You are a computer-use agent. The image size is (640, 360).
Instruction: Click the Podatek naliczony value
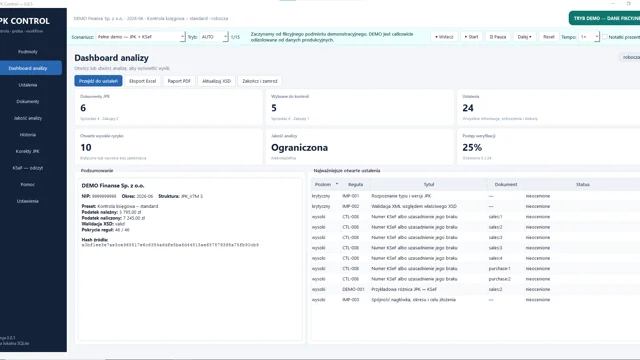point(134,218)
